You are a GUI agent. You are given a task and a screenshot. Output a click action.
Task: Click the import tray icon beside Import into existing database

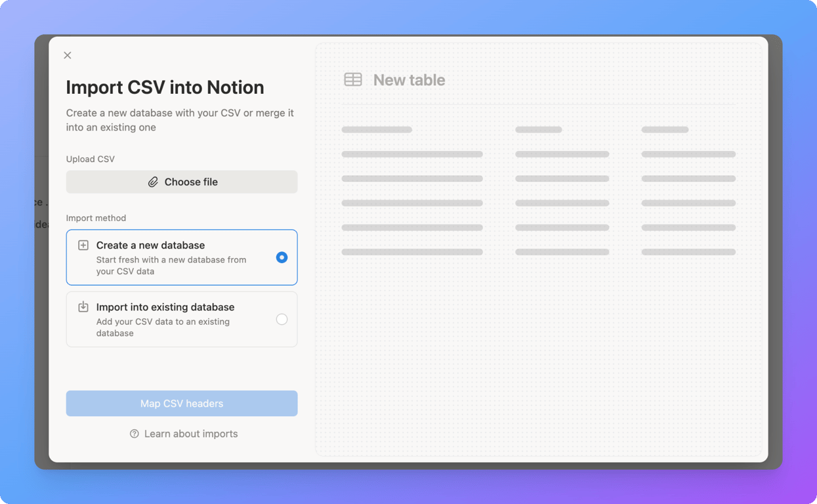coord(83,306)
